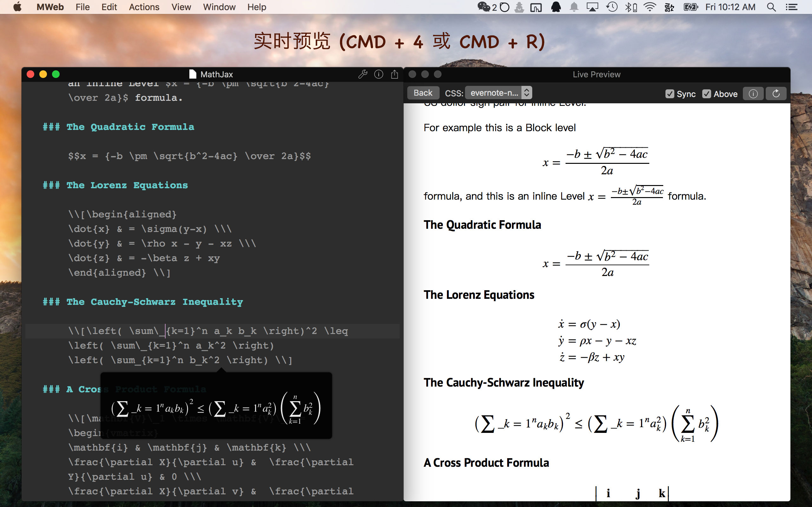Open Notification Center list icon
The height and width of the screenshot is (507, 812).
(791, 7)
